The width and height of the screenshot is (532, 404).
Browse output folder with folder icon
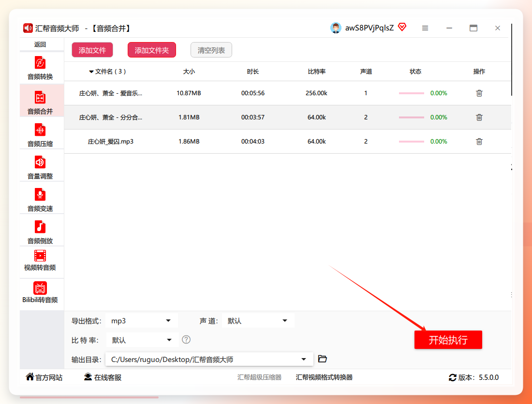322,359
